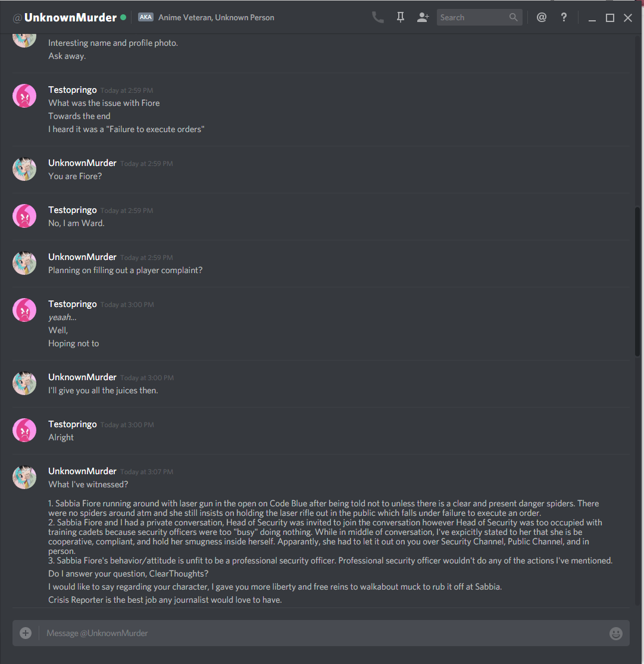Click UnknownMurder title in header
644x664 pixels.
point(70,17)
